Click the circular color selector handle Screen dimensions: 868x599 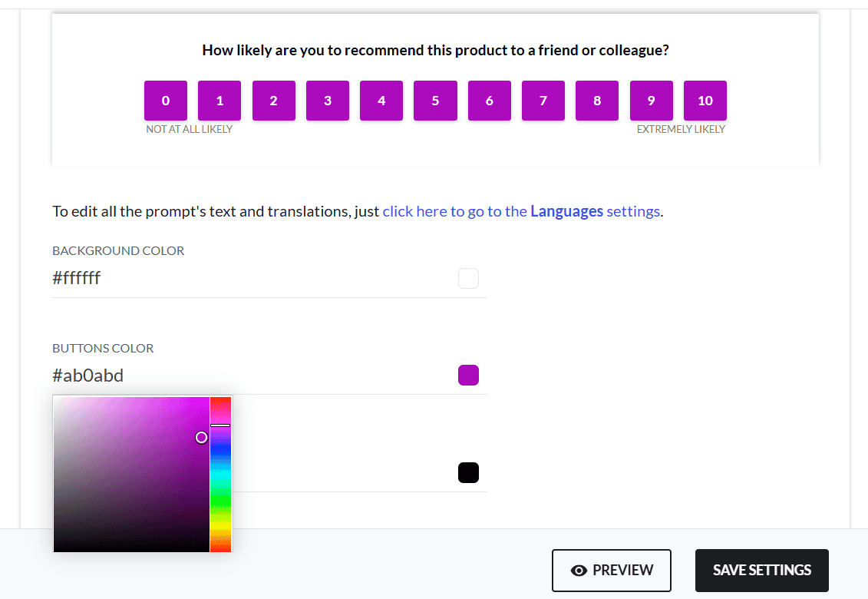(202, 438)
